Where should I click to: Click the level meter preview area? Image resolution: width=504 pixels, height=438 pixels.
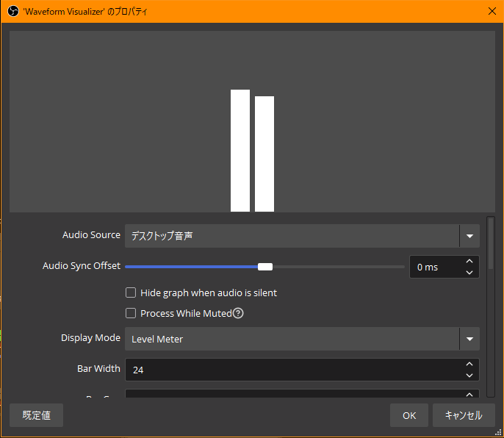252,121
